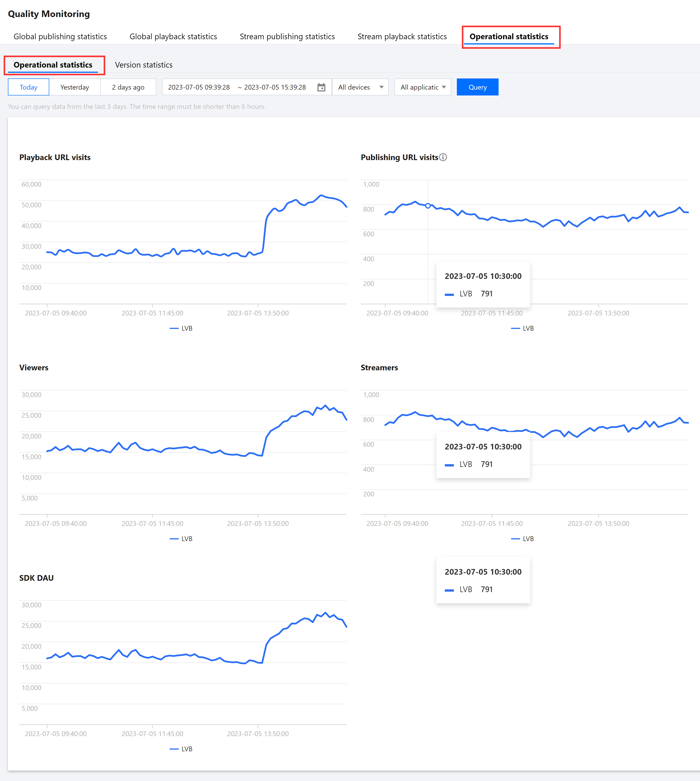Expand the All devices dropdown
Screen dimensions: 700x781
point(360,87)
